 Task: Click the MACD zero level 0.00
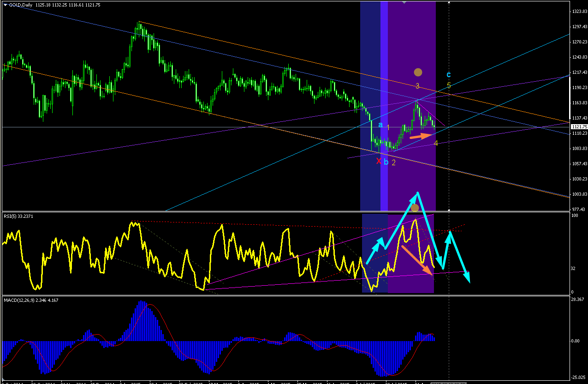(x=575, y=341)
